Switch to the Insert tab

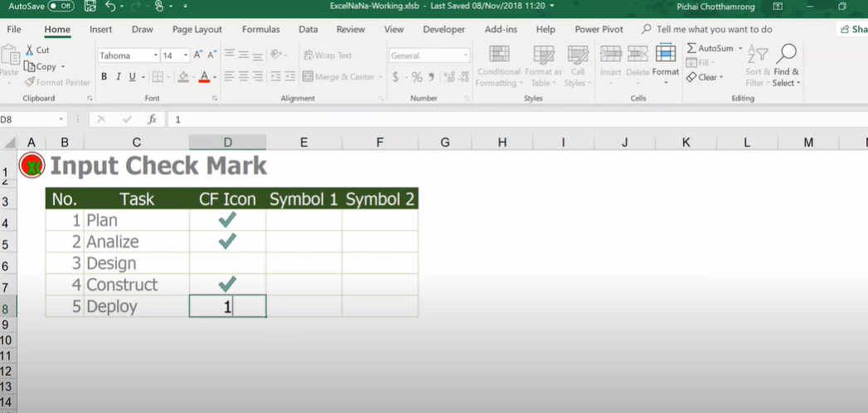pyautogui.click(x=101, y=29)
